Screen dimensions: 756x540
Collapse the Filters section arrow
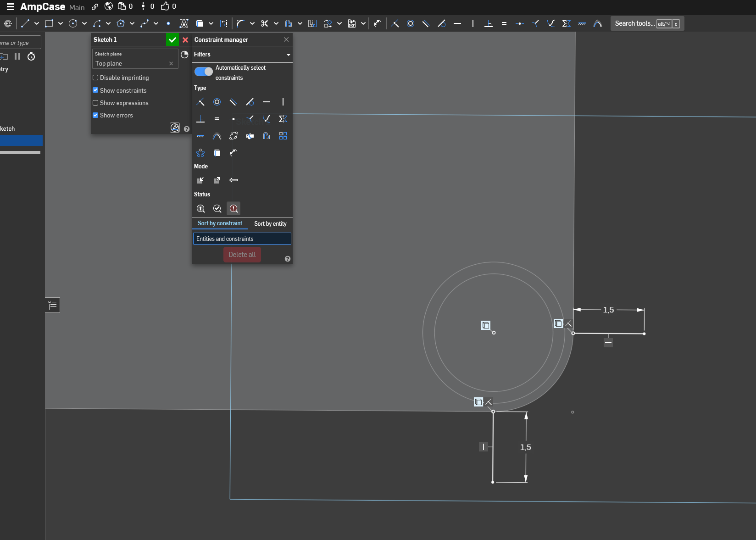pos(289,55)
